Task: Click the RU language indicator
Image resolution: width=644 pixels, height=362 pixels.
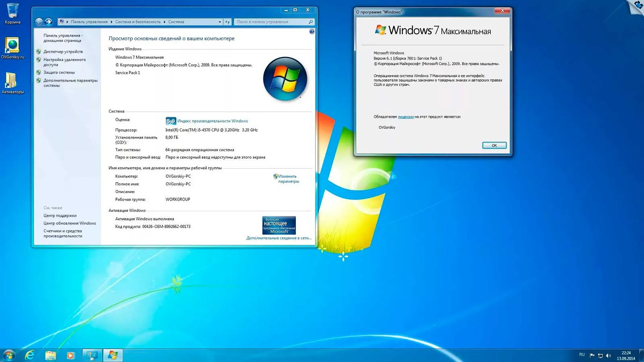Action: (582, 354)
